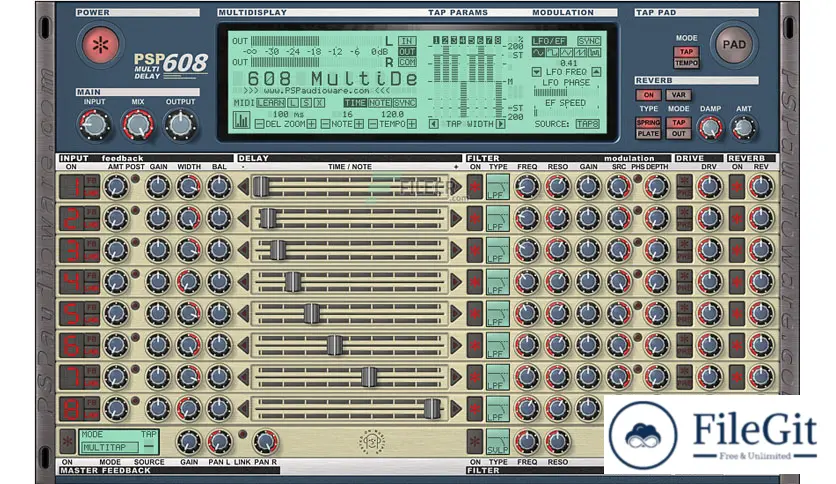Toggle tap 1 ON button
The image size is (836, 484).
click(x=71, y=187)
